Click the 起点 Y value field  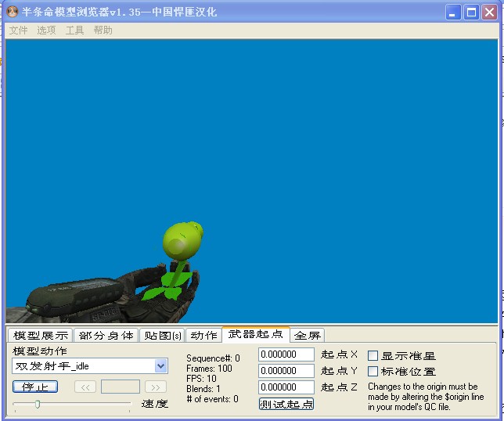(286, 371)
